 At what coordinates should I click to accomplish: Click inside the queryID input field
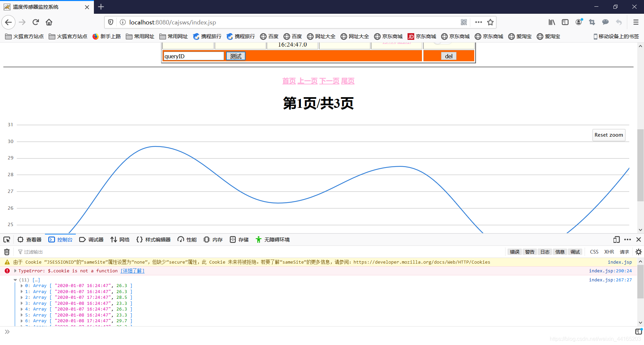pos(193,56)
